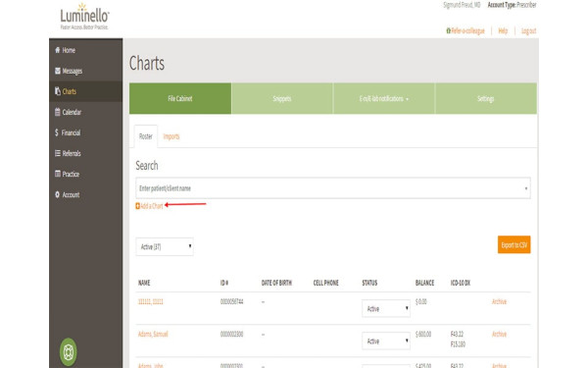Click the Sigmund Freud, MD username
This screenshot has width=588, height=368.
click(462, 5)
